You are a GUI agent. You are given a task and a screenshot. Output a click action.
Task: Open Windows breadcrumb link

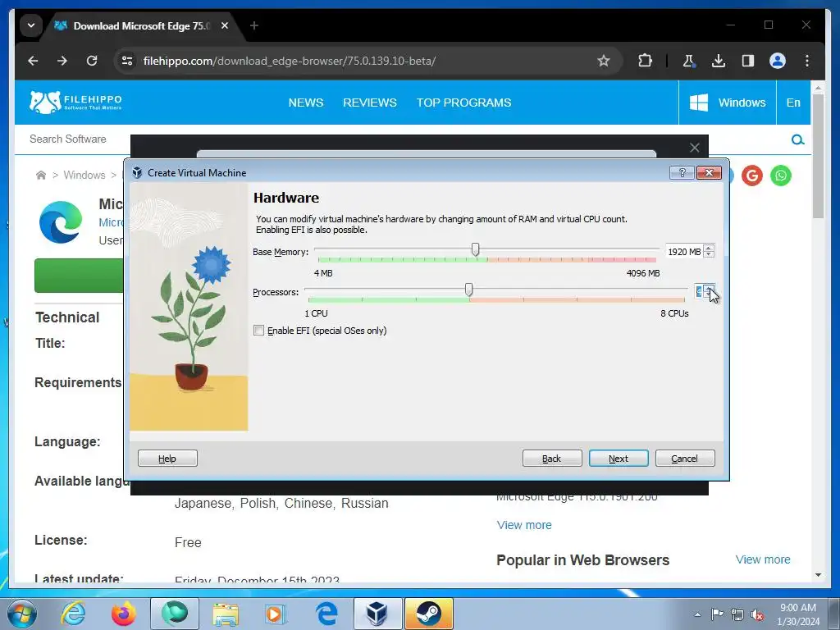[84, 176]
